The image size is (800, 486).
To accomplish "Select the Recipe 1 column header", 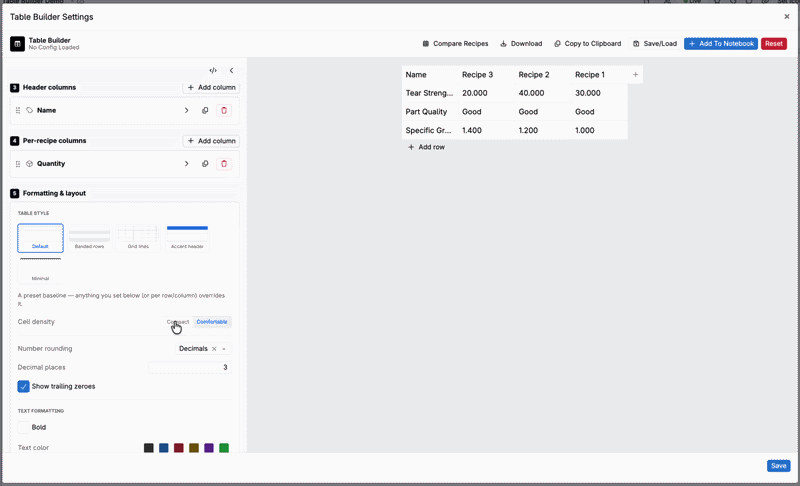I will tap(599, 74).
